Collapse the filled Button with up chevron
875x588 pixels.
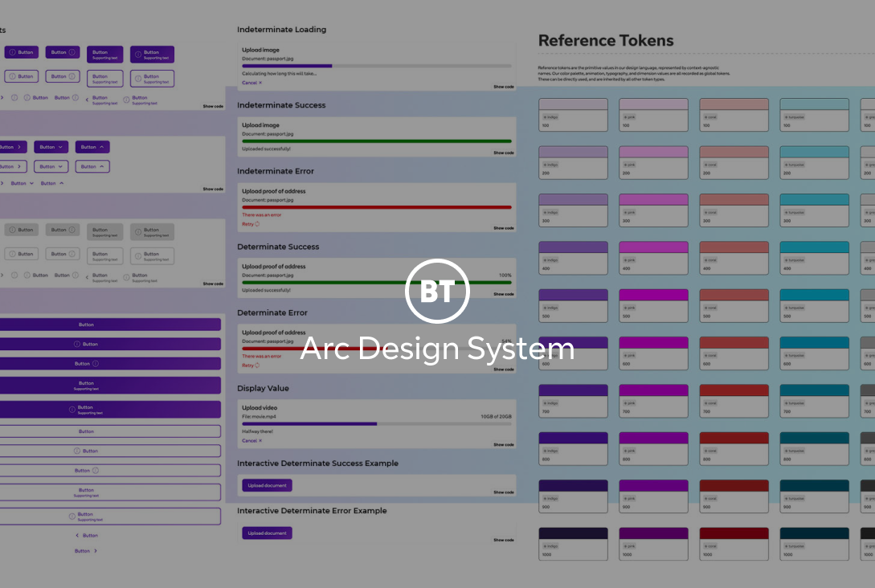point(92,147)
